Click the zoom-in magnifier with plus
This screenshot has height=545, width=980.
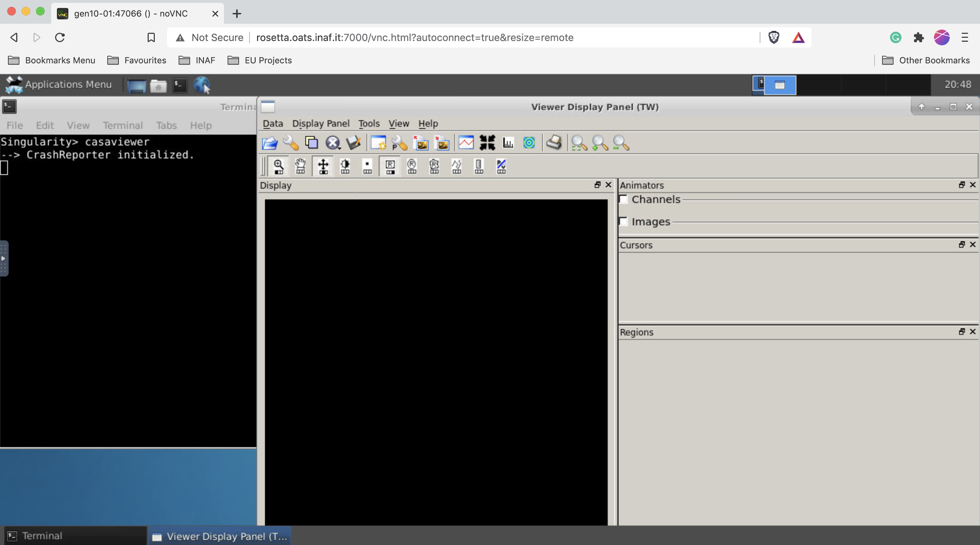[x=600, y=143]
